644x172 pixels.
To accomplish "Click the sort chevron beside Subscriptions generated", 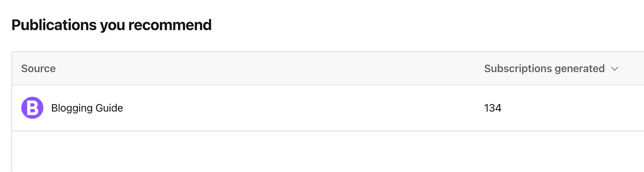I will pyautogui.click(x=615, y=69).
